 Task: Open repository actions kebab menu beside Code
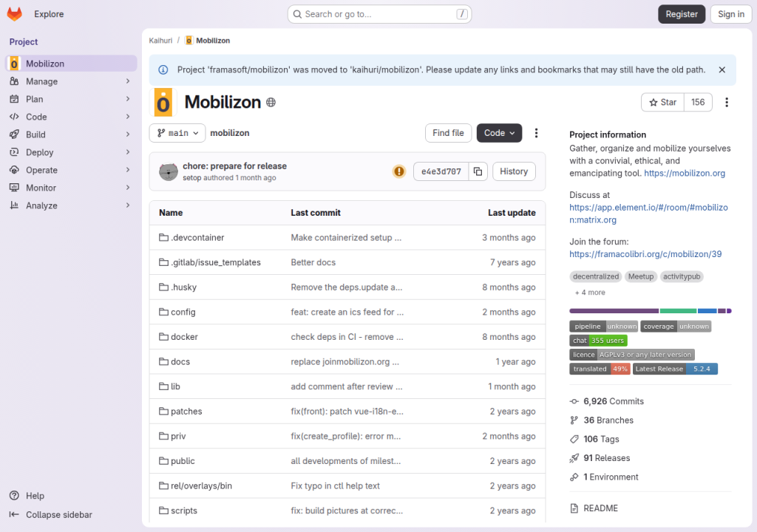[536, 133]
